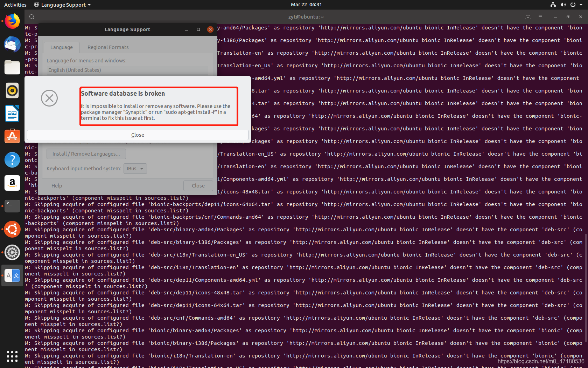588x368 pixels.
Task: Launch Thunderbird mail from the dock
Action: tap(12, 45)
